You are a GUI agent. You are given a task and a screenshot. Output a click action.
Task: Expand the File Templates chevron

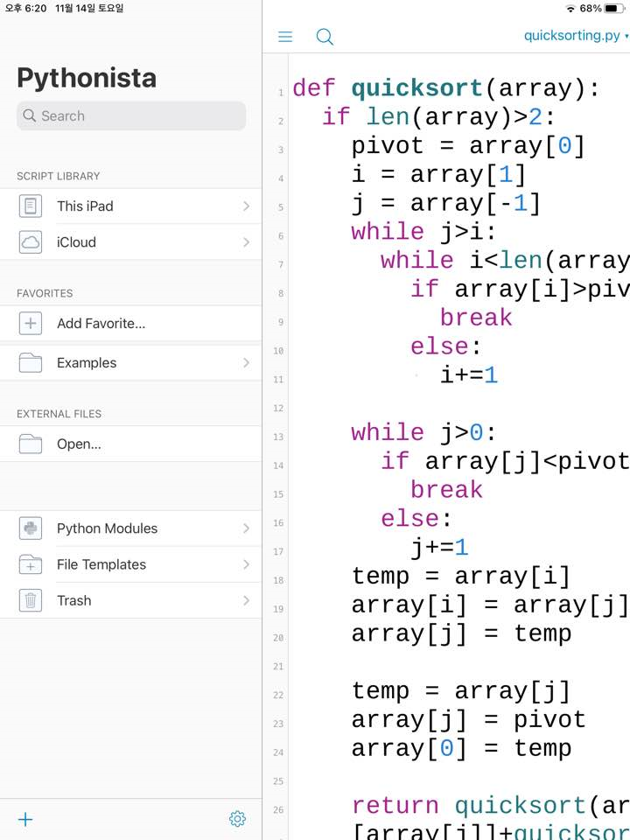pos(246,564)
